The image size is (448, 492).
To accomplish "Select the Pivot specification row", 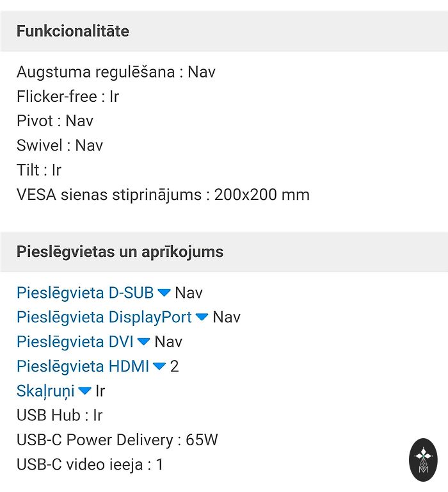I will point(55,120).
